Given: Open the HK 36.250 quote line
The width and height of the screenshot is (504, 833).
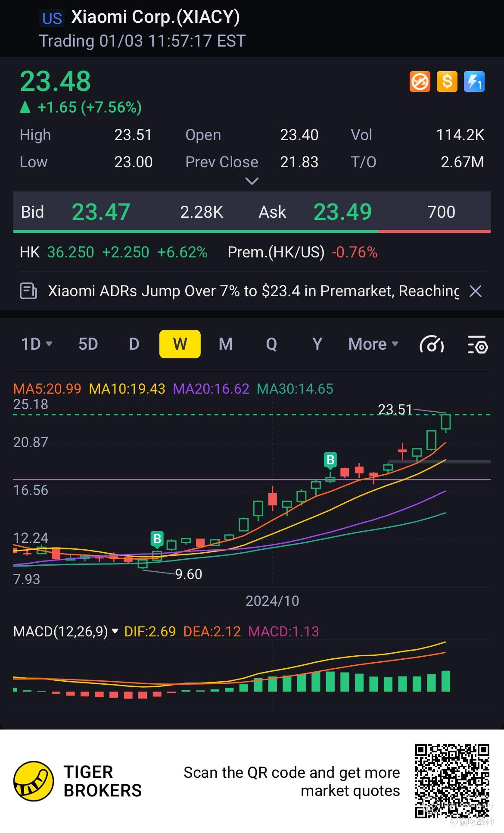Looking at the screenshot, I should pyautogui.click(x=114, y=252).
